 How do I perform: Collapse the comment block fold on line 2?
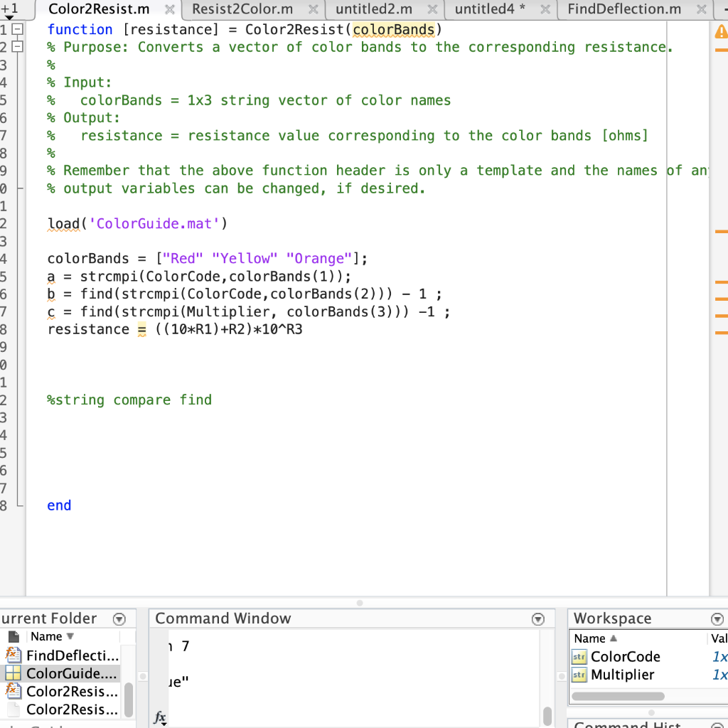coord(17,46)
